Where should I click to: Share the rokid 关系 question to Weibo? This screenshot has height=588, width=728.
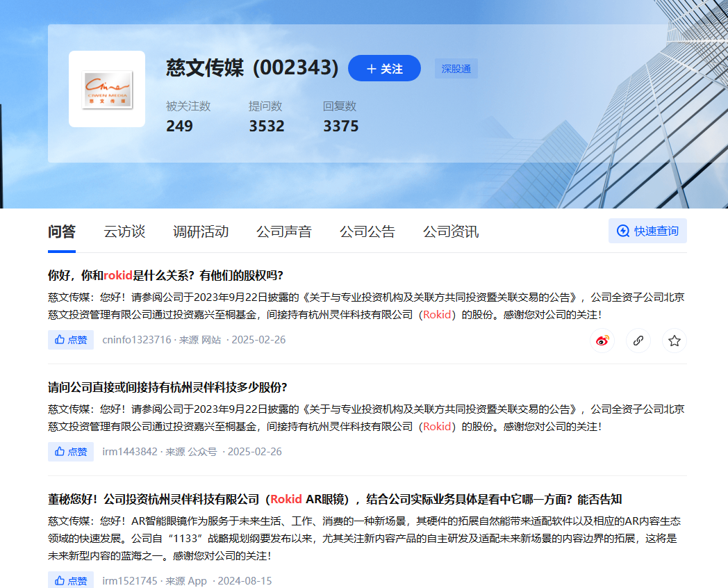click(602, 341)
